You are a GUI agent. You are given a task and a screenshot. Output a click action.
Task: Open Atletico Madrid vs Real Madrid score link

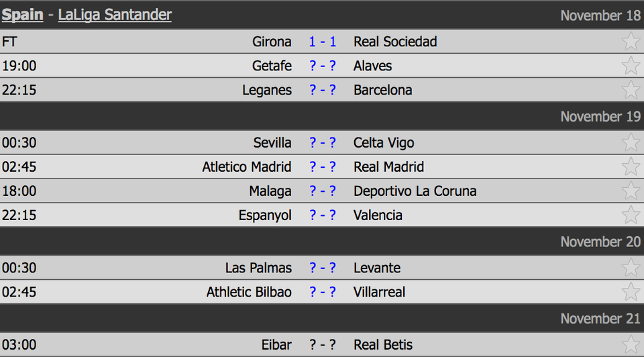[x=323, y=167]
